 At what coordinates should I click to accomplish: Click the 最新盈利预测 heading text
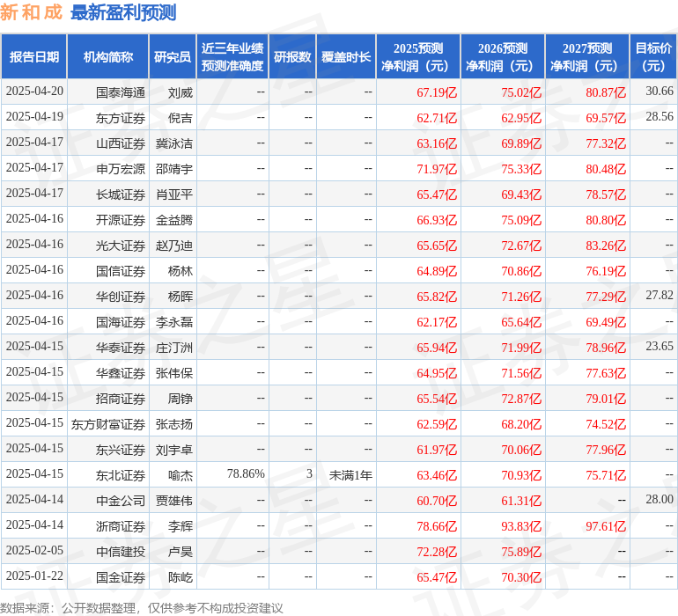point(122,12)
